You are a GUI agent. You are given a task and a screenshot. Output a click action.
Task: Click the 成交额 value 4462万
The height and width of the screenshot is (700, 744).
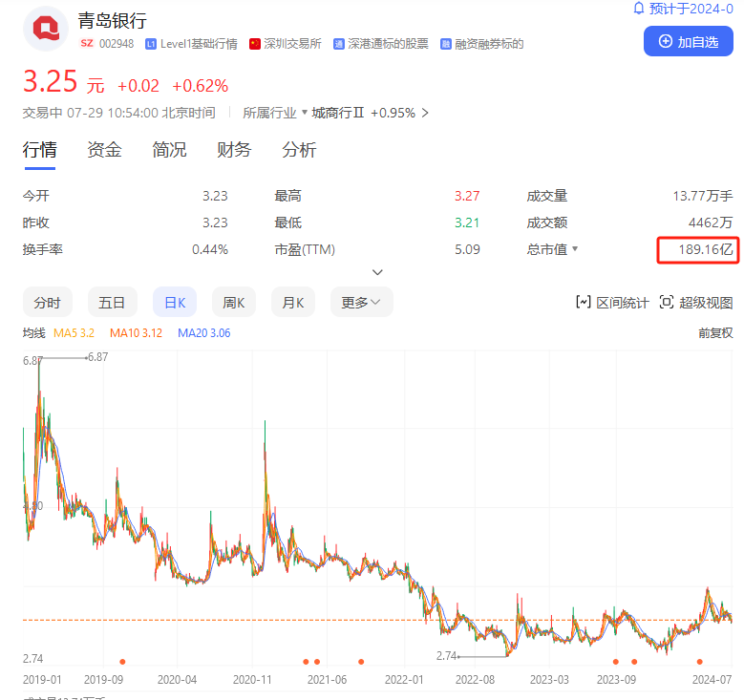click(711, 223)
